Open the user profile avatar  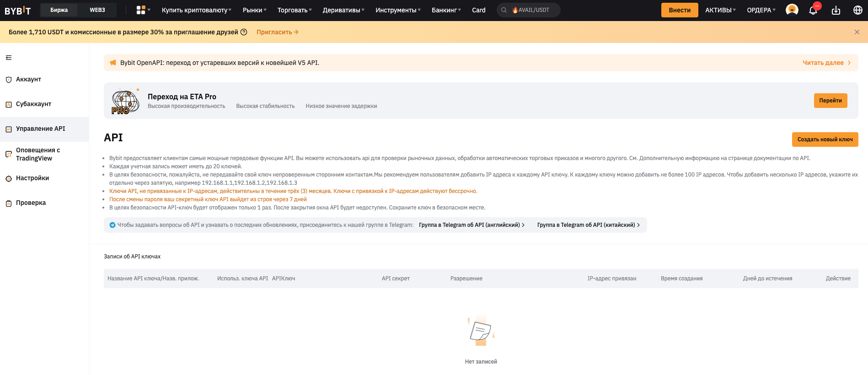(x=792, y=10)
